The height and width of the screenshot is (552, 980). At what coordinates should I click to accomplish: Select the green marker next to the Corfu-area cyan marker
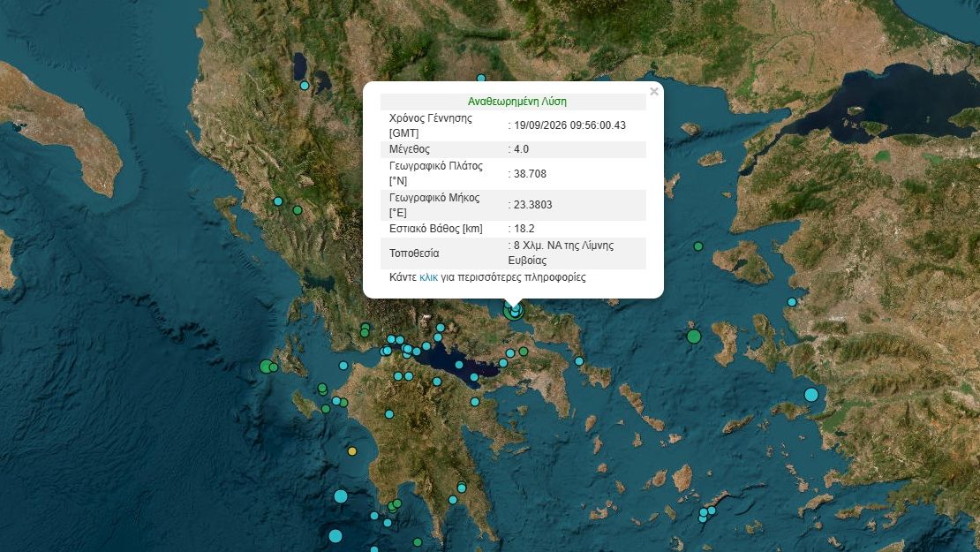tap(298, 210)
